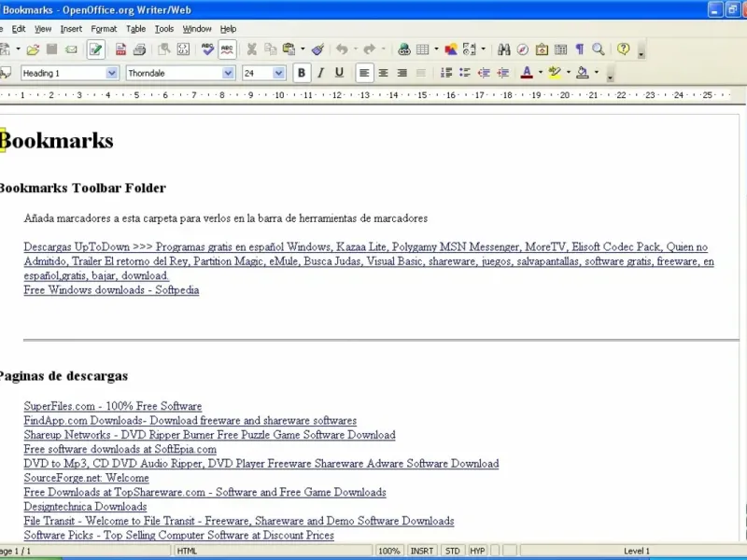Open the Insert menu

[x=71, y=29]
